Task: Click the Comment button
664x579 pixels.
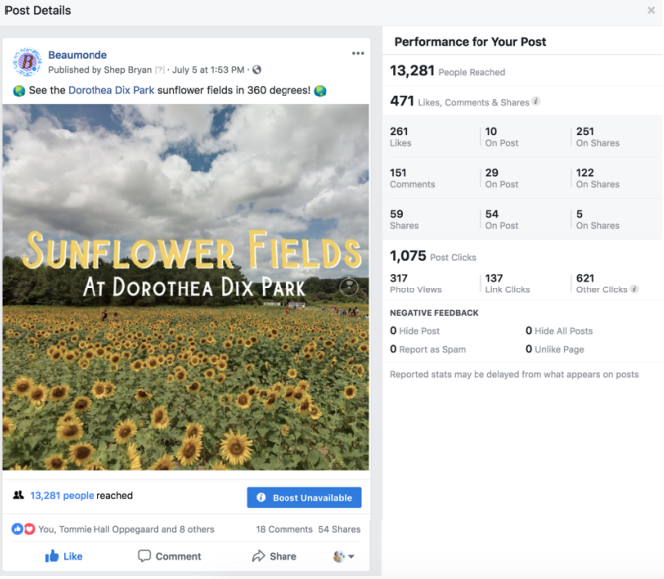Action: 169,556
